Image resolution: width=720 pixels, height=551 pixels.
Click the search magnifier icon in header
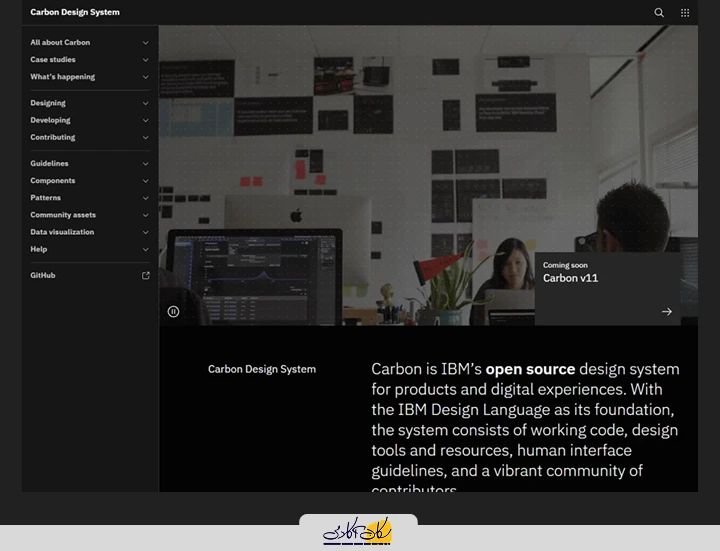[x=659, y=13]
